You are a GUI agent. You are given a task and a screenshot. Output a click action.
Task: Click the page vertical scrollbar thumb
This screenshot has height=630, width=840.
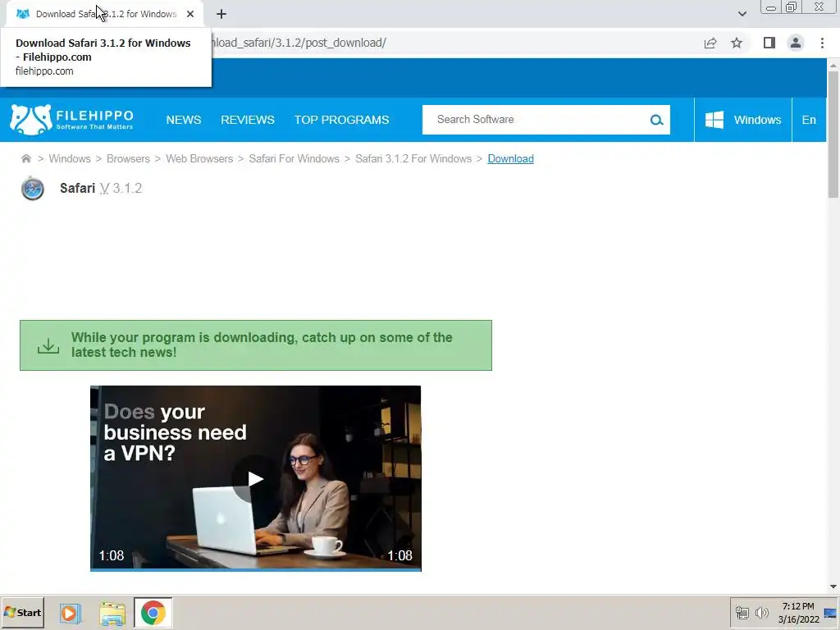[x=833, y=134]
